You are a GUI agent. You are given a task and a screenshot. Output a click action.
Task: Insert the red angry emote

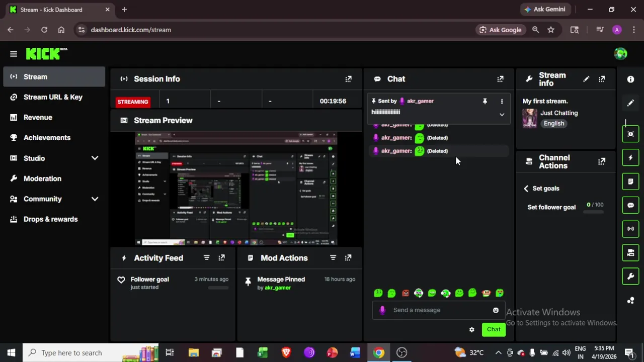click(405, 293)
